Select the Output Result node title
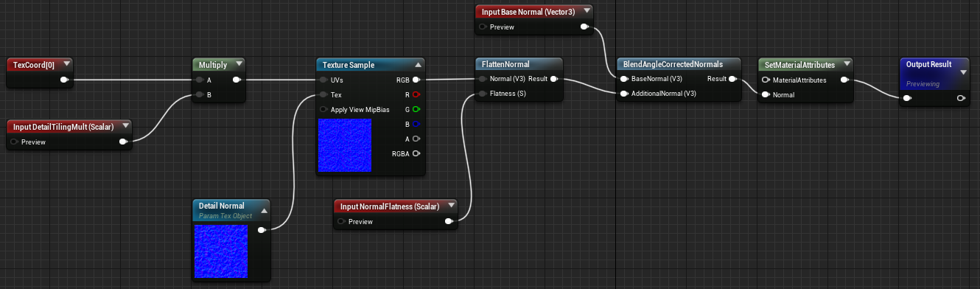Image resolution: width=980 pixels, height=289 pixels. [929, 64]
